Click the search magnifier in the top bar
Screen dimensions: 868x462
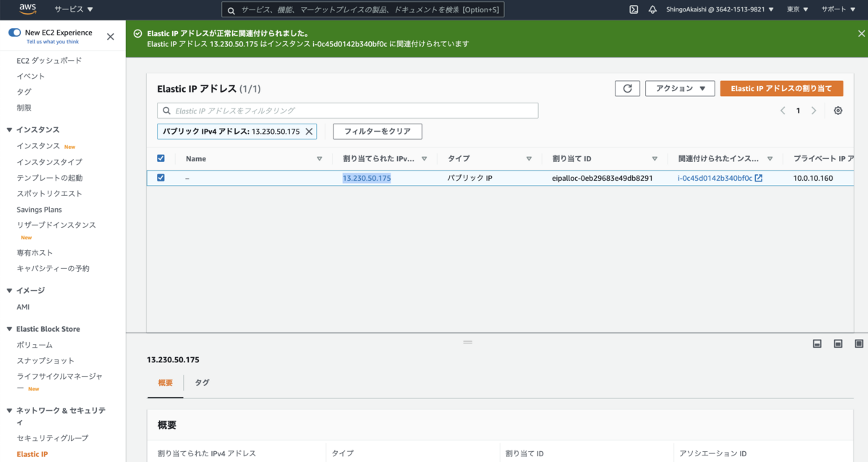click(231, 10)
